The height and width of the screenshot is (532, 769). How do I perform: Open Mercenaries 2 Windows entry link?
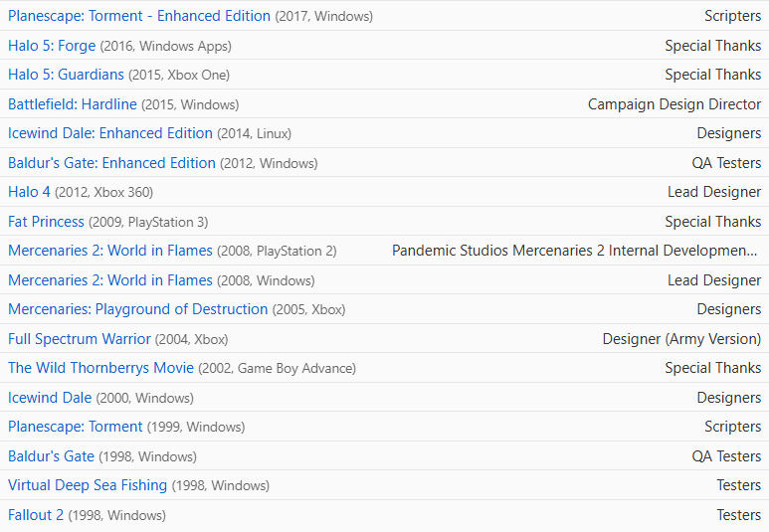click(110, 280)
